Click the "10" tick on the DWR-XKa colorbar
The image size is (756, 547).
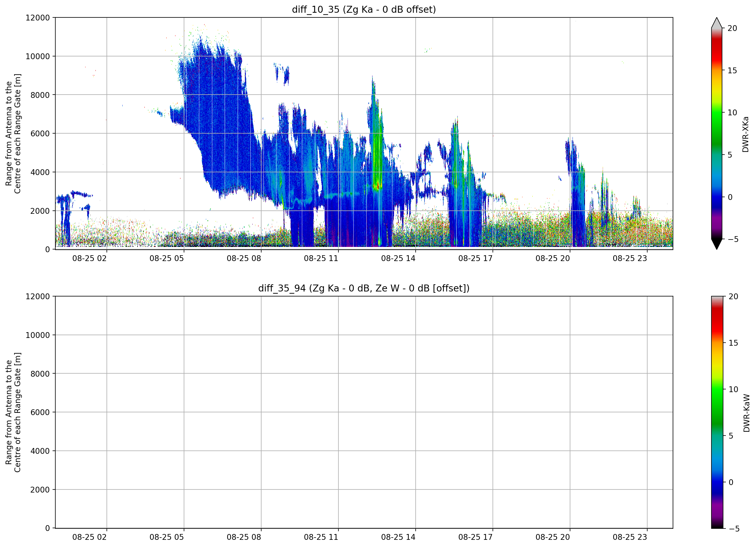pyautogui.click(x=732, y=113)
